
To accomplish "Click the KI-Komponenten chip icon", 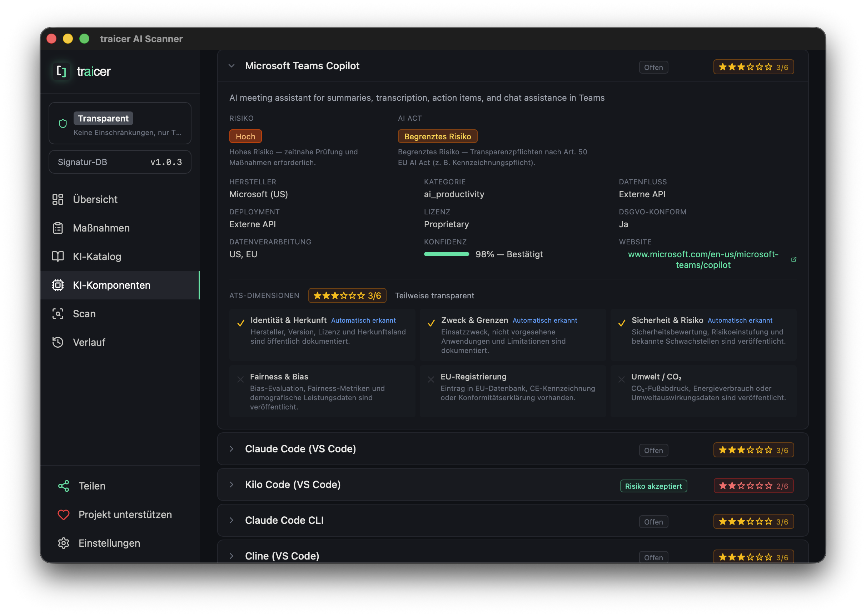I will [58, 285].
